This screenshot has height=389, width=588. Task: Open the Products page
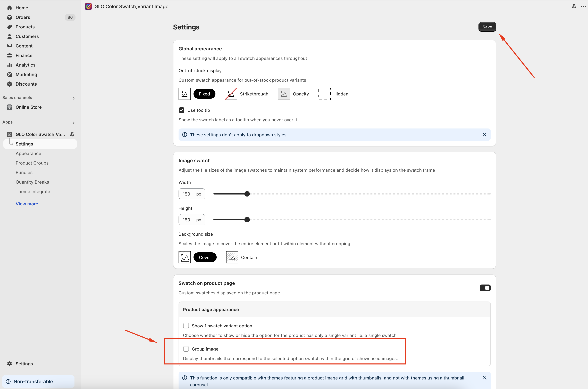point(25,27)
